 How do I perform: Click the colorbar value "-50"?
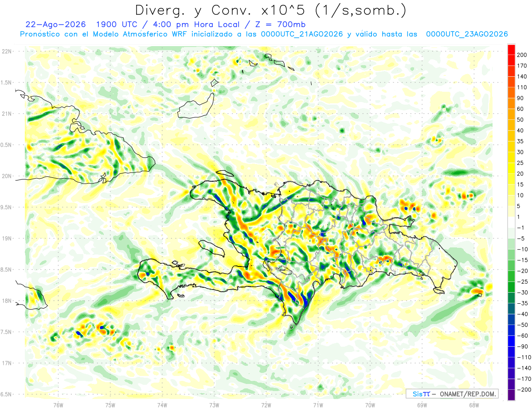tap(522, 325)
